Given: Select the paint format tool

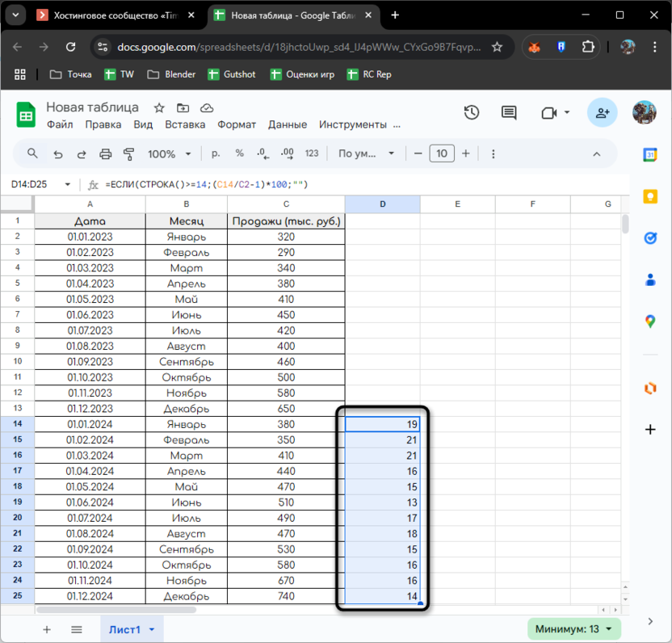Looking at the screenshot, I should click(x=128, y=153).
